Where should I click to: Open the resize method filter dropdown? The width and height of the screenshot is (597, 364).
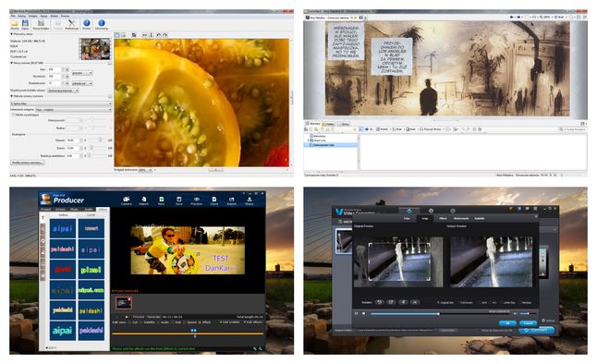pos(61,103)
